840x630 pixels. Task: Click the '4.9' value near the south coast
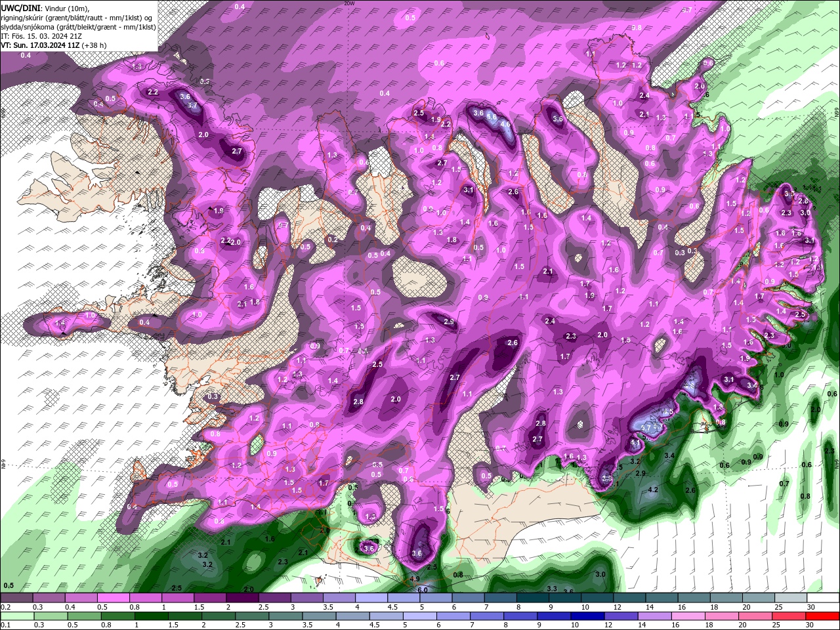414,579
